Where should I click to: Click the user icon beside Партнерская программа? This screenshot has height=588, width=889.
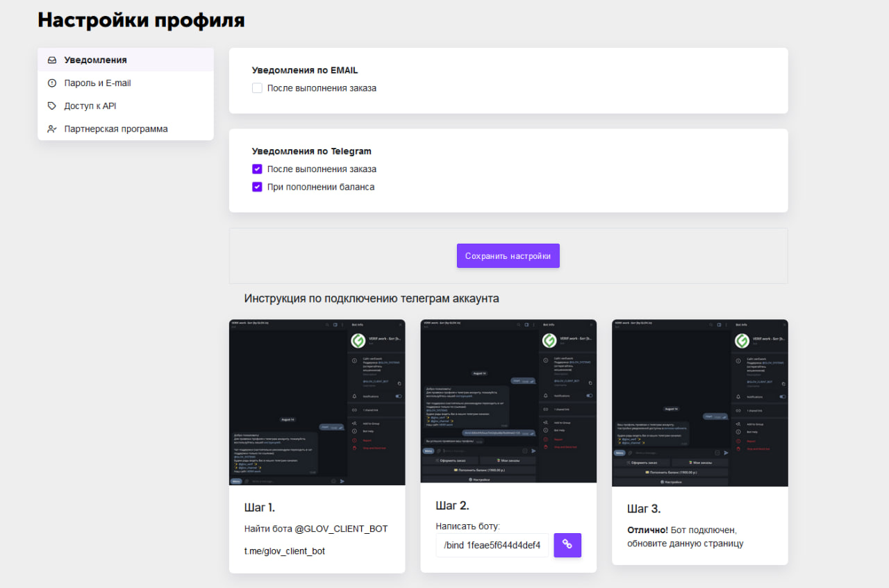[52, 129]
